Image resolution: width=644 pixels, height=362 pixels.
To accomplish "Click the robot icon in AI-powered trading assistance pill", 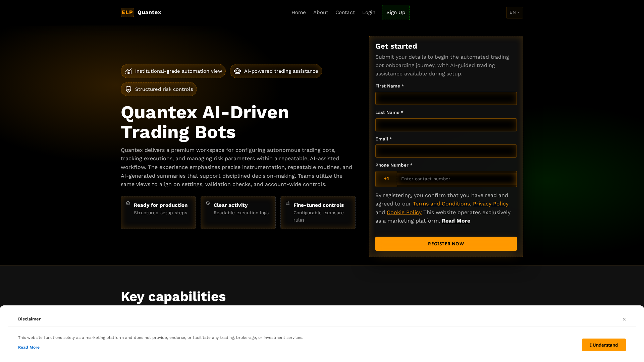I will [237, 71].
